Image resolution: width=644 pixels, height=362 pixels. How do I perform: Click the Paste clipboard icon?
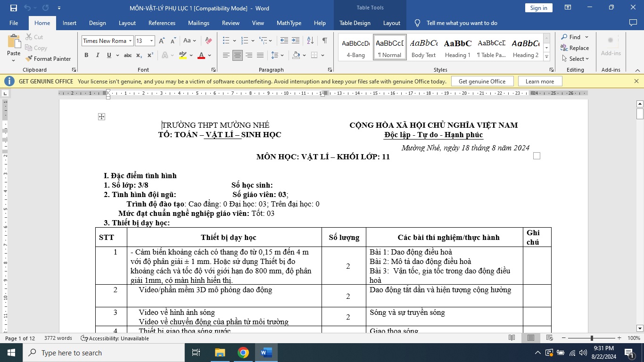tap(14, 41)
